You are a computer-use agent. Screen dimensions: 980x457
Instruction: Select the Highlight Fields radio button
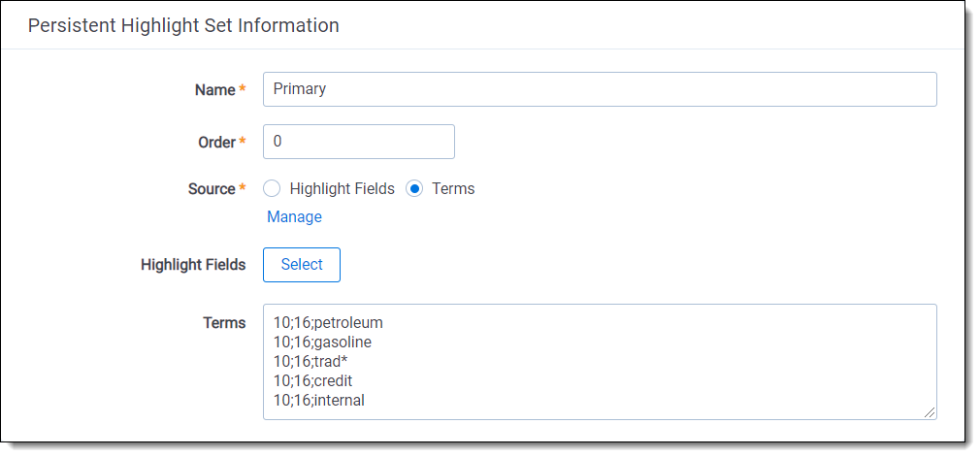(272, 189)
